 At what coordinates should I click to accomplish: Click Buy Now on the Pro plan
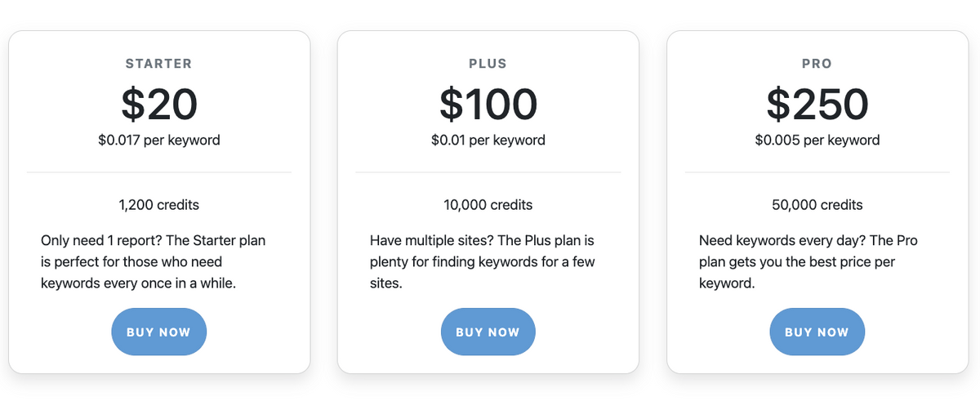click(817, 332)
